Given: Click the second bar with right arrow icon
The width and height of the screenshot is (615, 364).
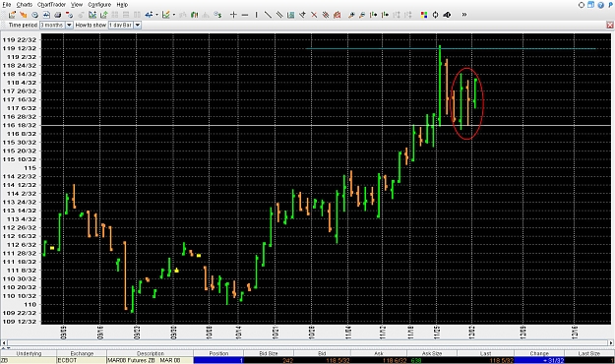Looking at the screenshot, I should [385, 15].
